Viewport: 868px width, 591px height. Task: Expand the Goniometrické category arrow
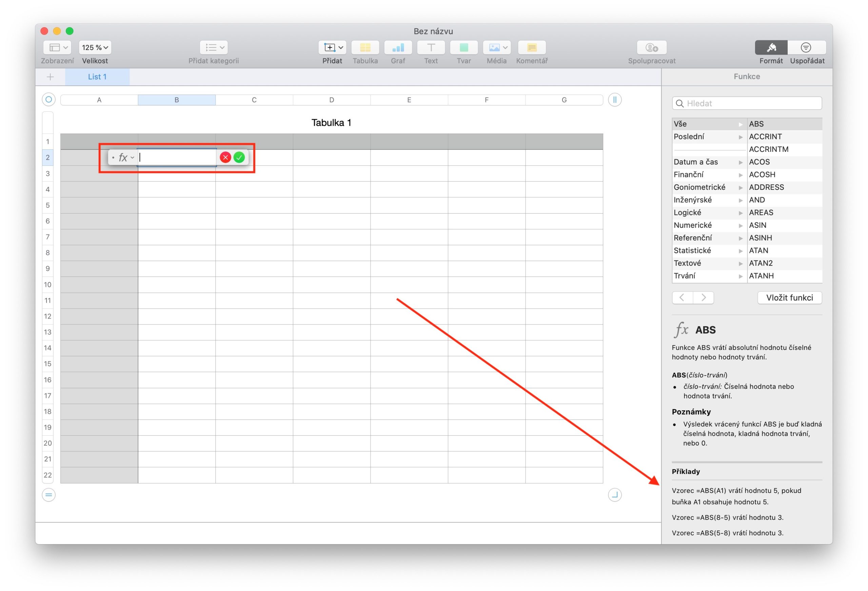[x=741, y=188]
